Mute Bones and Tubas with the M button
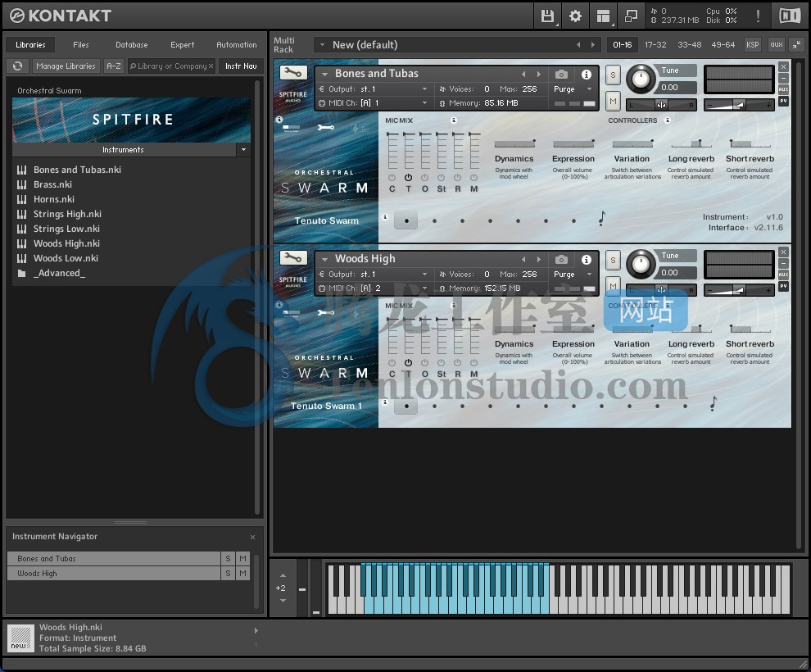 (613, 102)
